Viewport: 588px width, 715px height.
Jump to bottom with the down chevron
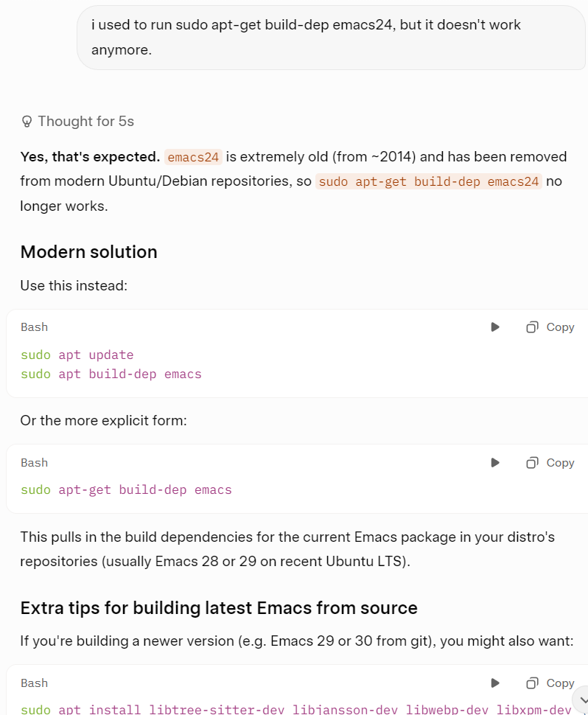pyautogui.click(x=583, y=700)
